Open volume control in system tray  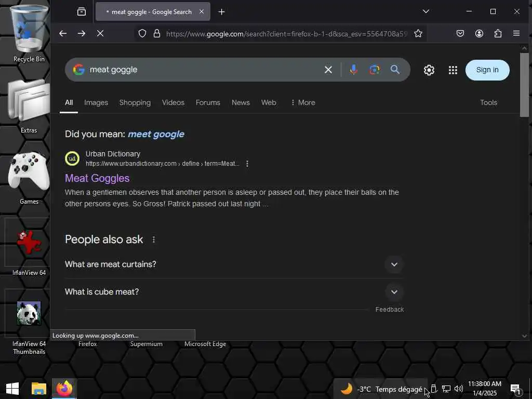click(x=458, y=389)
